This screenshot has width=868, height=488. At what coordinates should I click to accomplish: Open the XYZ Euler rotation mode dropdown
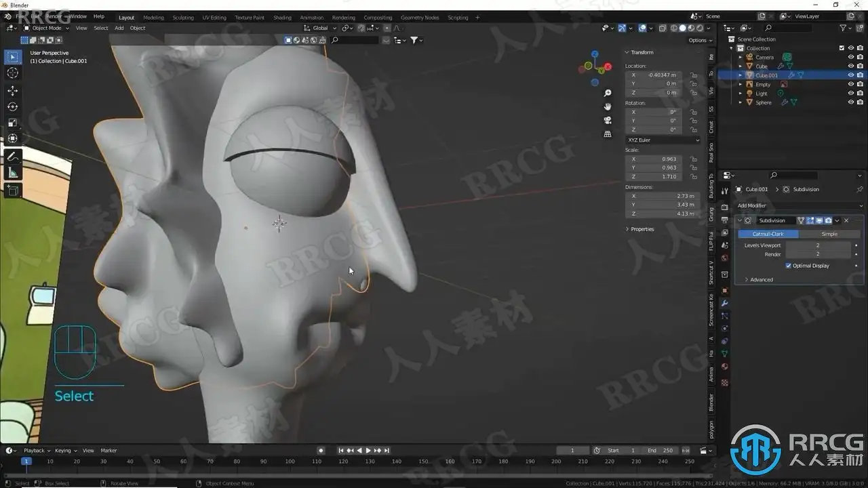663,140
